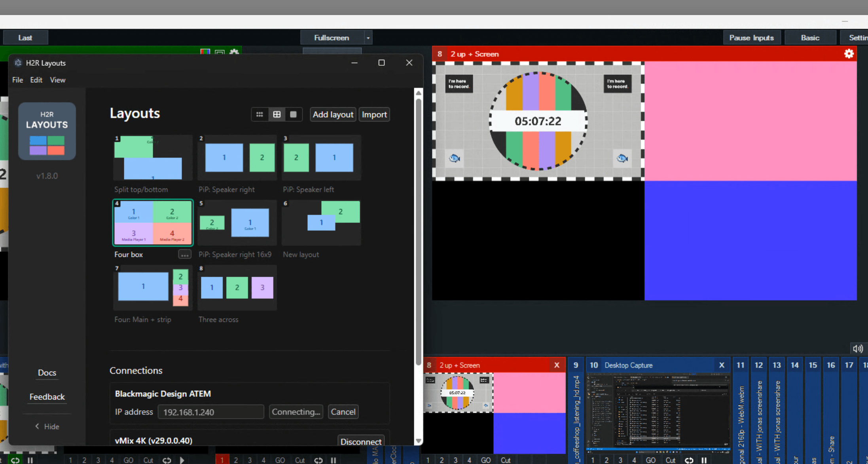Pause the Desktop Capture input

704,460
